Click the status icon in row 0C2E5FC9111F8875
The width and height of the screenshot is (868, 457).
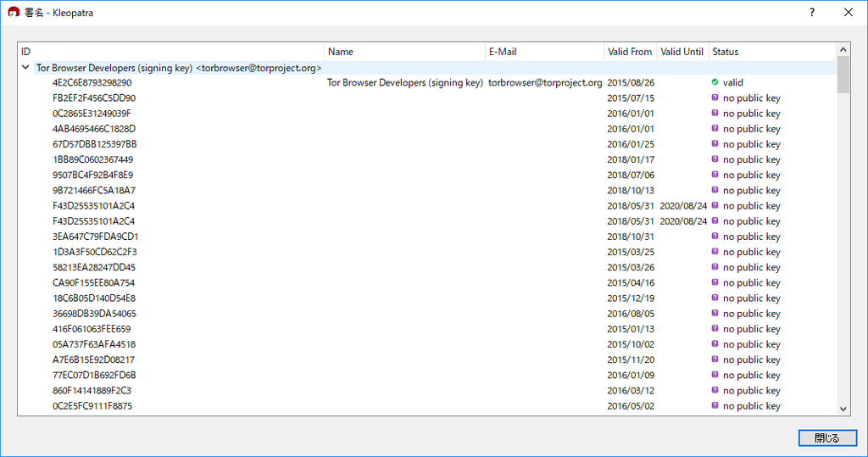point(715,405)
